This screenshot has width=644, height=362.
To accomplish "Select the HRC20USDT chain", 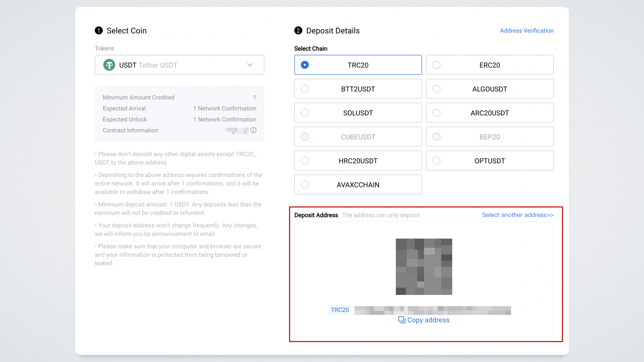I will point(358,161).
